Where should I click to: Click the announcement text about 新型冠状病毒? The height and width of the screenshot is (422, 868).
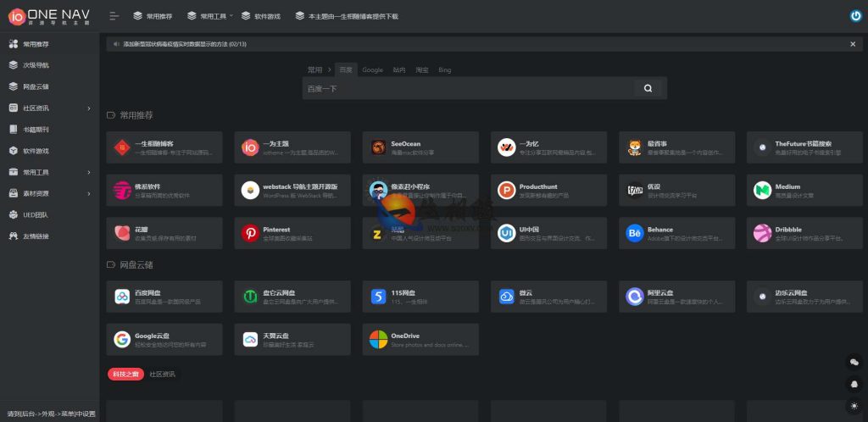click(x=184, y=44)
